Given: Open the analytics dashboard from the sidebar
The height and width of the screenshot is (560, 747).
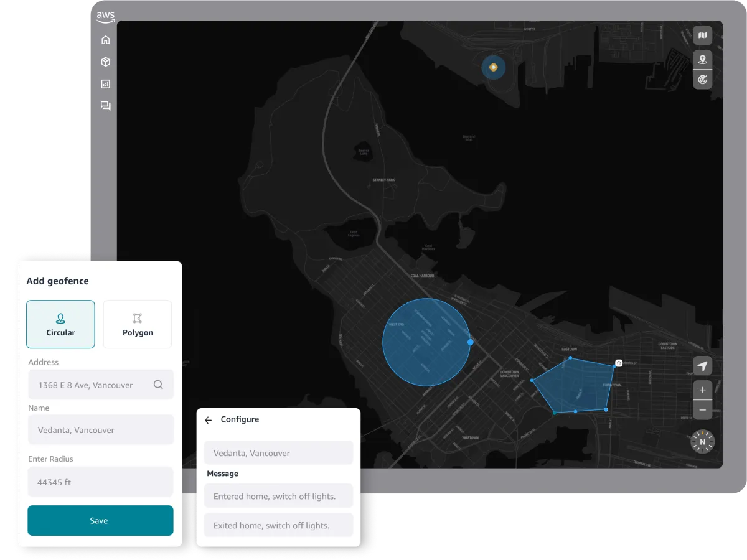Looking at the screenshot, I should tap(105, 83).
